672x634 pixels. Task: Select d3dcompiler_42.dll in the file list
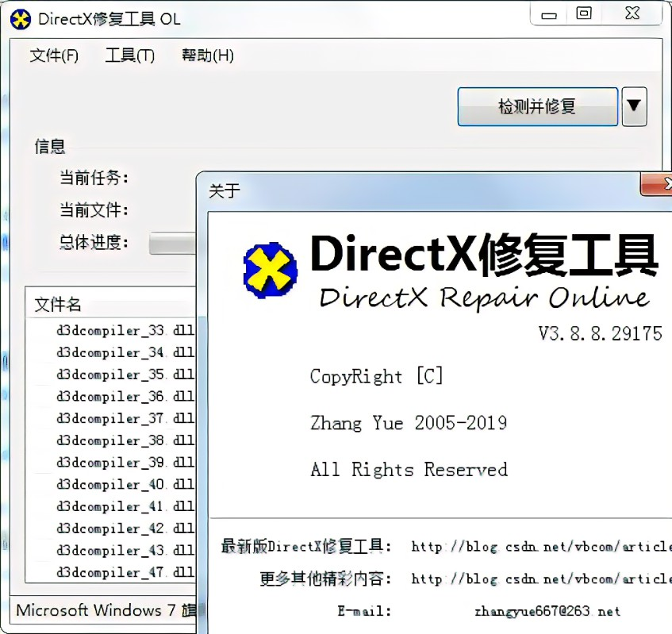125,528
